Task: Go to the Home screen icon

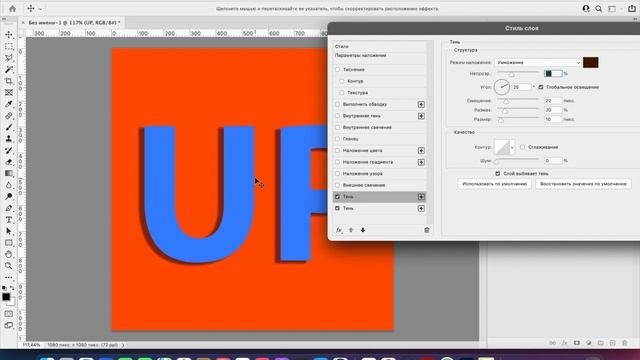Action: pyautogui.click(x=12, y=9)
